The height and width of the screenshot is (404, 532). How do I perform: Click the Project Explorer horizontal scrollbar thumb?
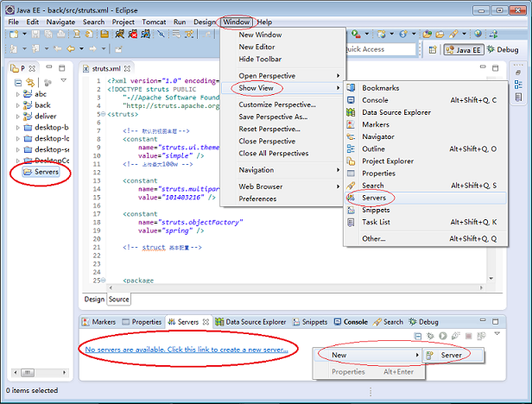28,373
